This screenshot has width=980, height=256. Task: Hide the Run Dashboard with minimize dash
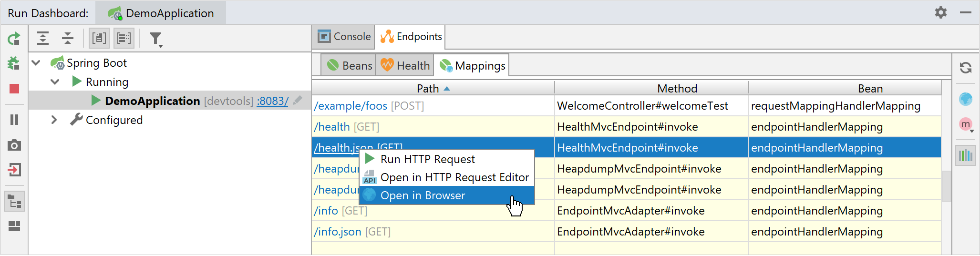pos(966,13)
